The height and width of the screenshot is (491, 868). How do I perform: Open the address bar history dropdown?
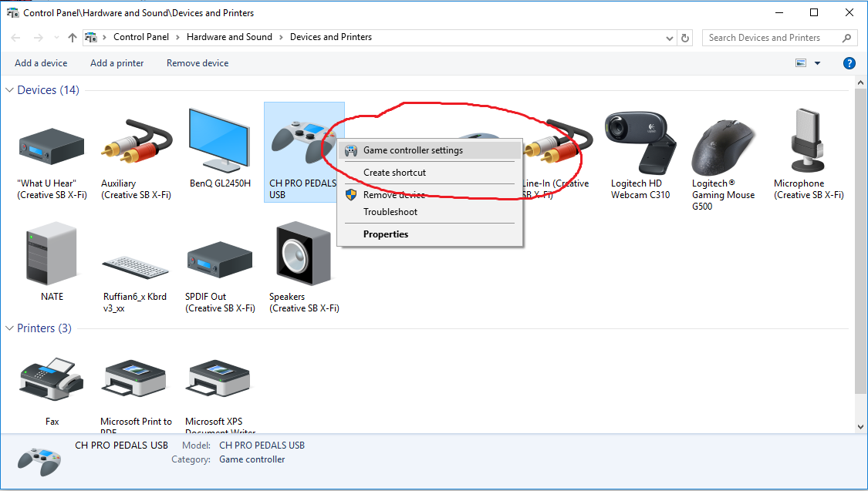[x=669, y=38]
